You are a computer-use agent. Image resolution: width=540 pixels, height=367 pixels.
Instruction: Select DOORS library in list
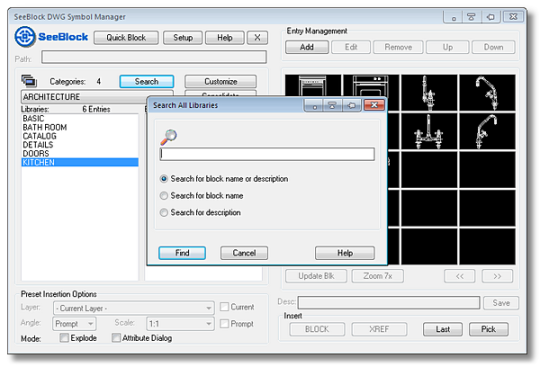(80, 154)
